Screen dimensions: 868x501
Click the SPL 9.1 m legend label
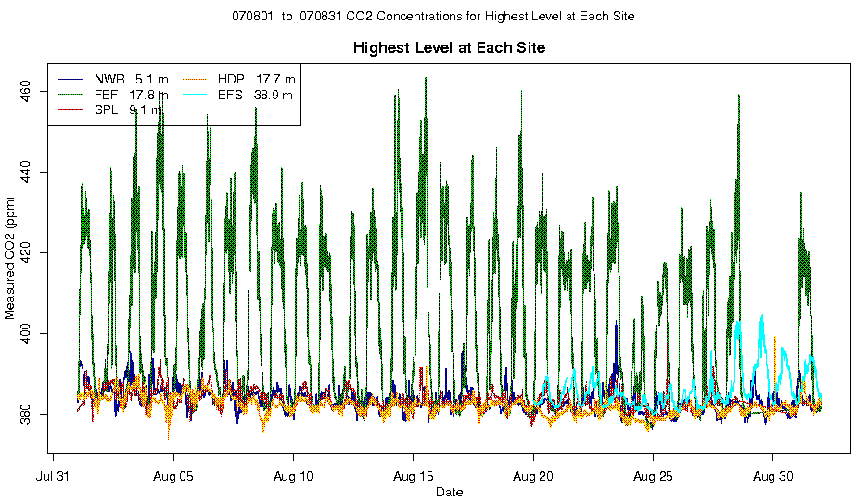coord(128,109)
